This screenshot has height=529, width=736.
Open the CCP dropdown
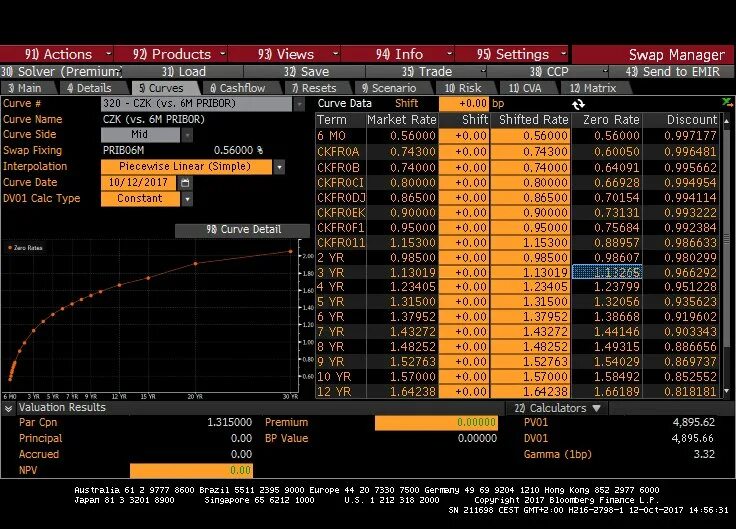548,72
